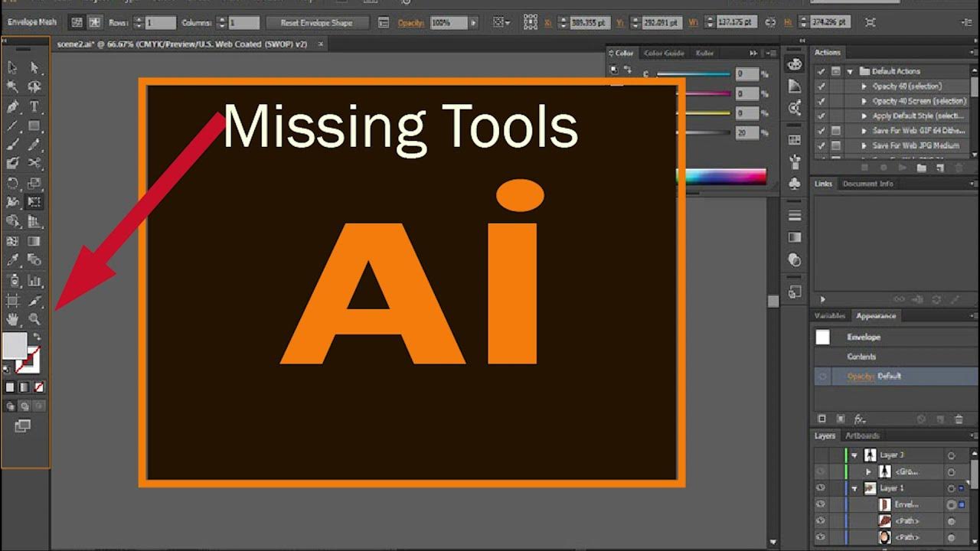Select the Blend tool
This screenshot has width=980, height=551.
pyautogui.click(x=34, y=261)
